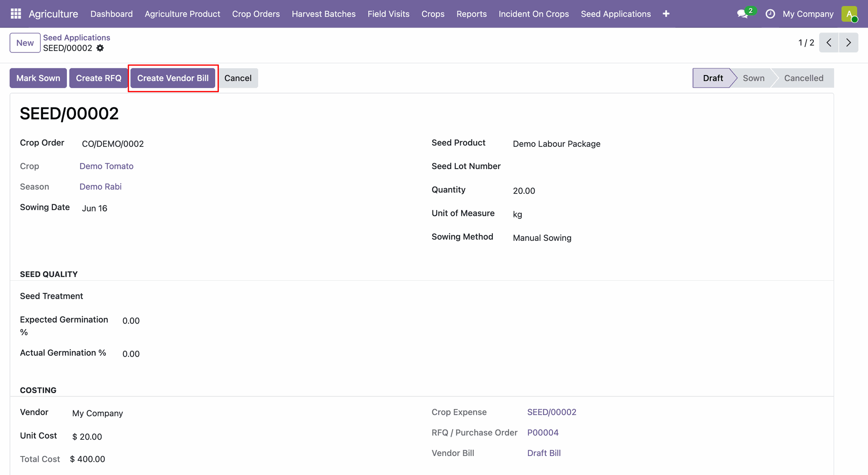
Task: Open the conversations chat icon
Action: pyautogui.click(x=742, y=14)
